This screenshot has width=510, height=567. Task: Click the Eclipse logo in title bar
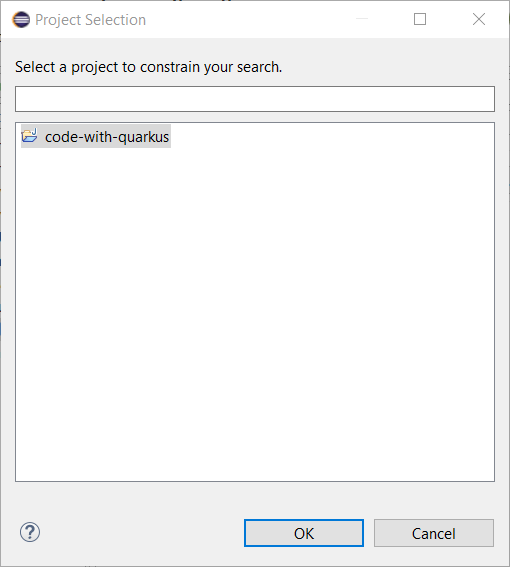21,20
